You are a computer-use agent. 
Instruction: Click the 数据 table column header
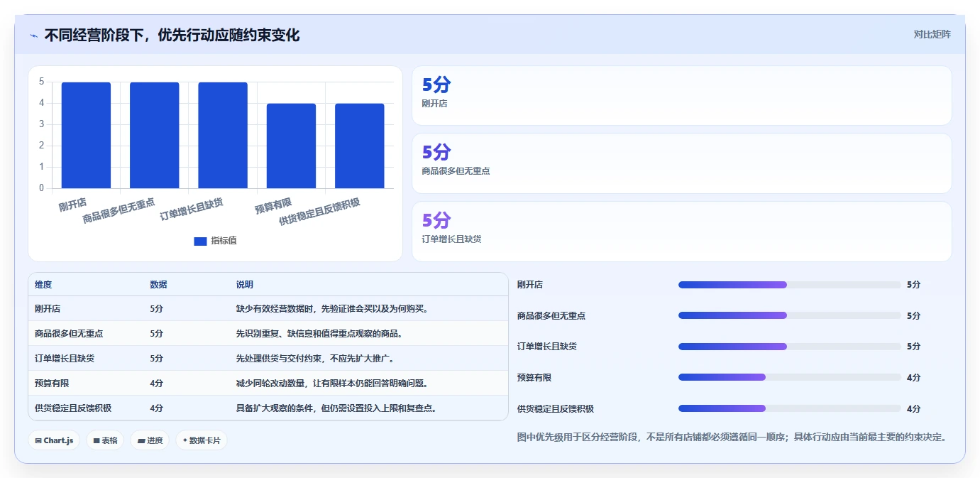click(x=158, y=284)
